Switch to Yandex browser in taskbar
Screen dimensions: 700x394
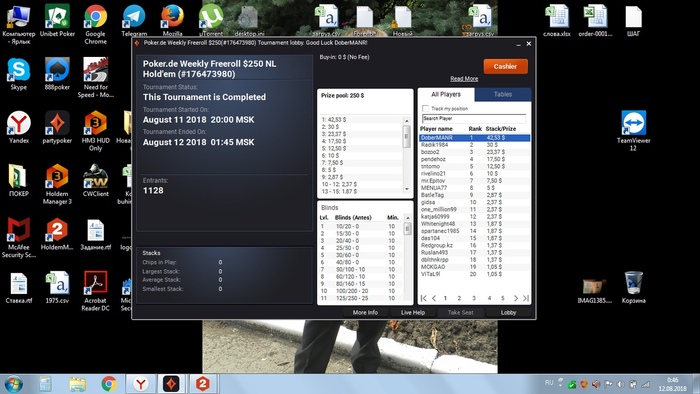click(x=141, y=384)
